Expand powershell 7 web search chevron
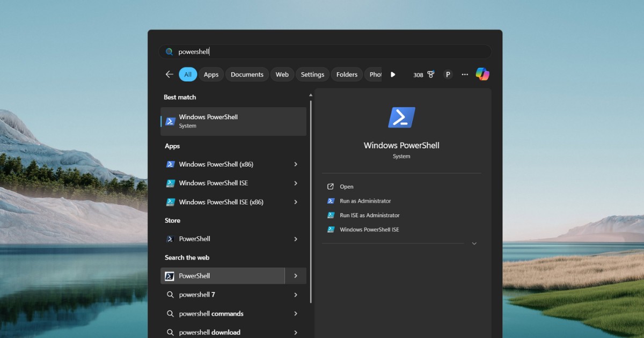This screenshot has width=644, height=338. tap(296, 295)
